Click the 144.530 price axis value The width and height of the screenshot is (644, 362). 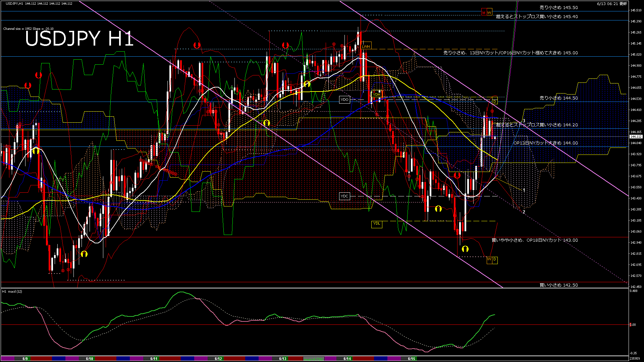(x=636, y=99)
